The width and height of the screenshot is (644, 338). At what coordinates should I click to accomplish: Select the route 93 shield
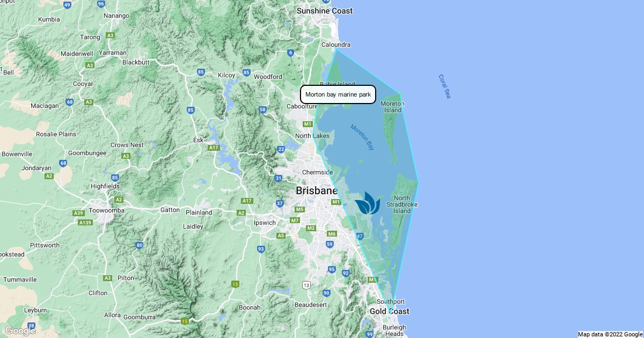(x=261, y=249)
